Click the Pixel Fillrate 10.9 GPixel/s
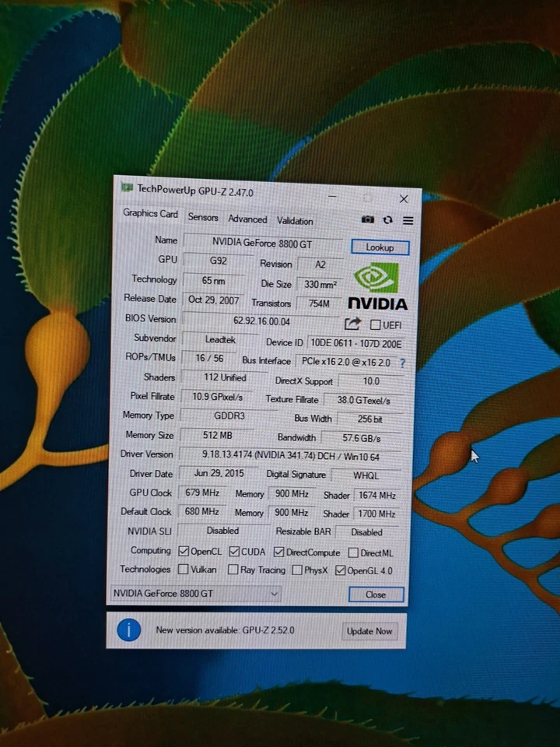The width and height of the screenshot is (560, 747). click(x=217, y=396)
